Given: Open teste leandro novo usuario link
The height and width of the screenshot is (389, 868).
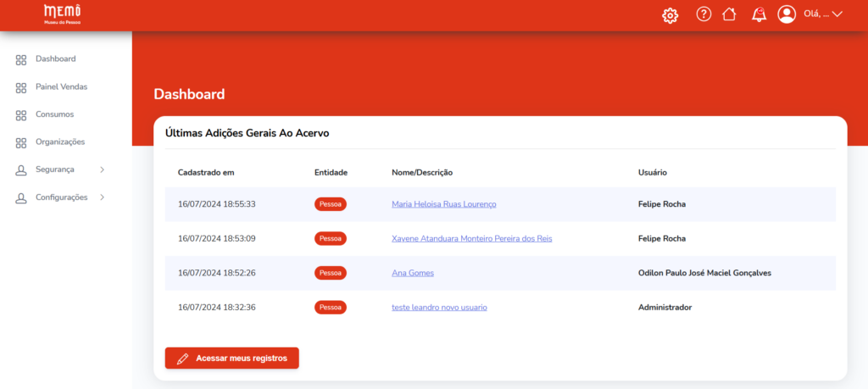Looking at the screenshot, I should [439, 308].
